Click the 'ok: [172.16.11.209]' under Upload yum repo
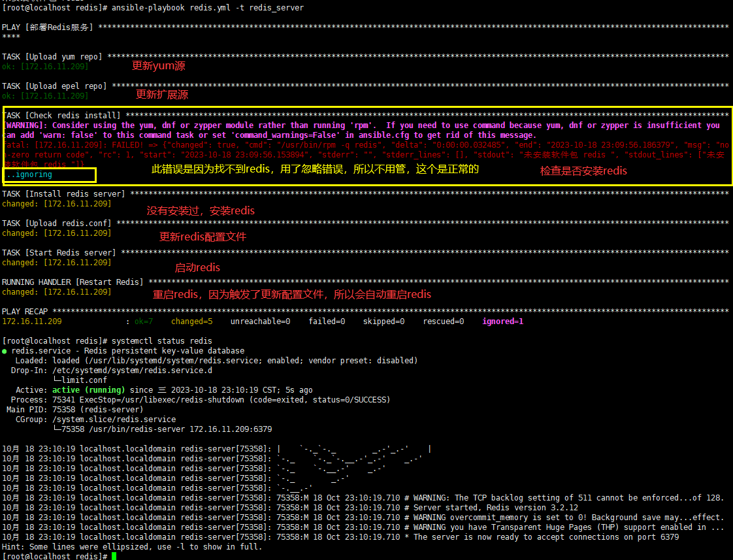This screenshot has height=560, width=733. click(x=45, y=67)
